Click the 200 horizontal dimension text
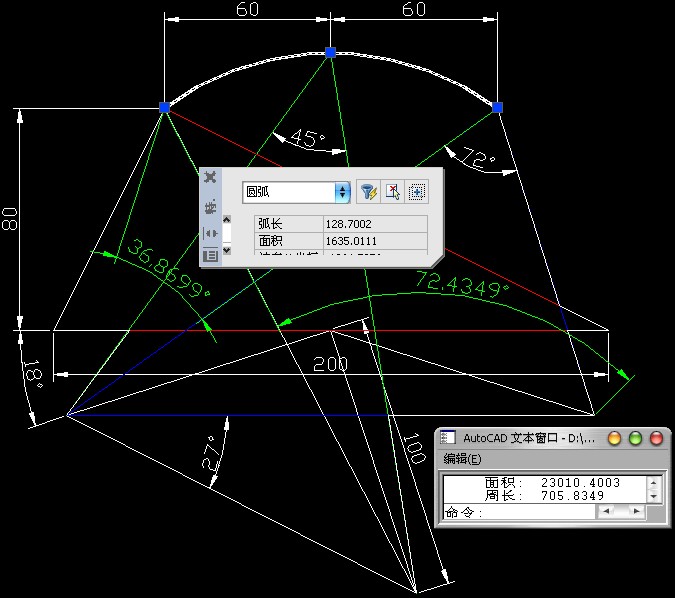This screenshot has width=675, height=598. tap(330, 364)
